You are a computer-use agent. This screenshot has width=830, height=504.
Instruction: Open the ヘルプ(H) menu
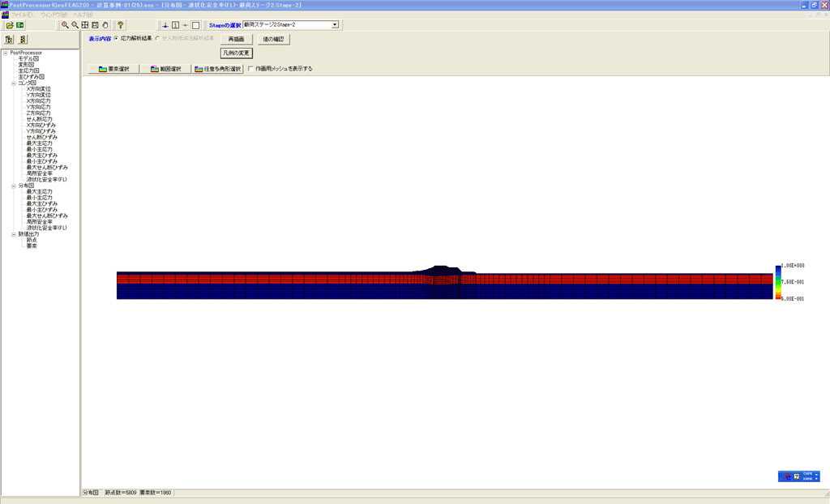(x=83, y=15)
